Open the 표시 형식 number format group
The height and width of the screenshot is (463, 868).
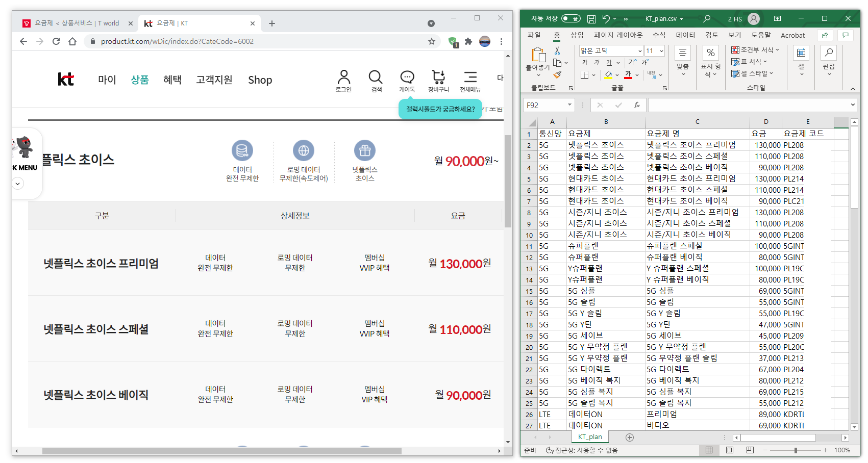pos(710,61)
